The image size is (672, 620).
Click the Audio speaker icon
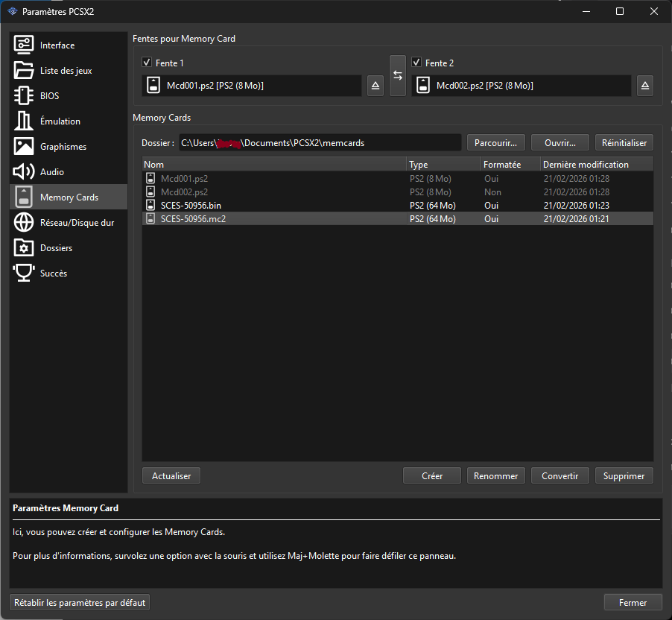click(24, 172)
